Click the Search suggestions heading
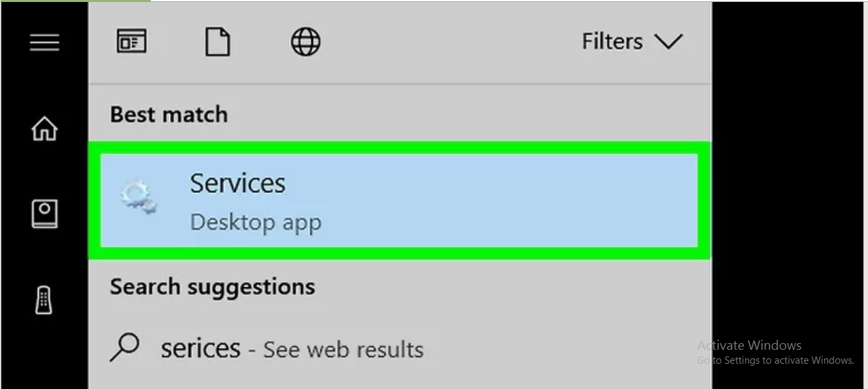 pyautogui.click(x=213, y=287)
